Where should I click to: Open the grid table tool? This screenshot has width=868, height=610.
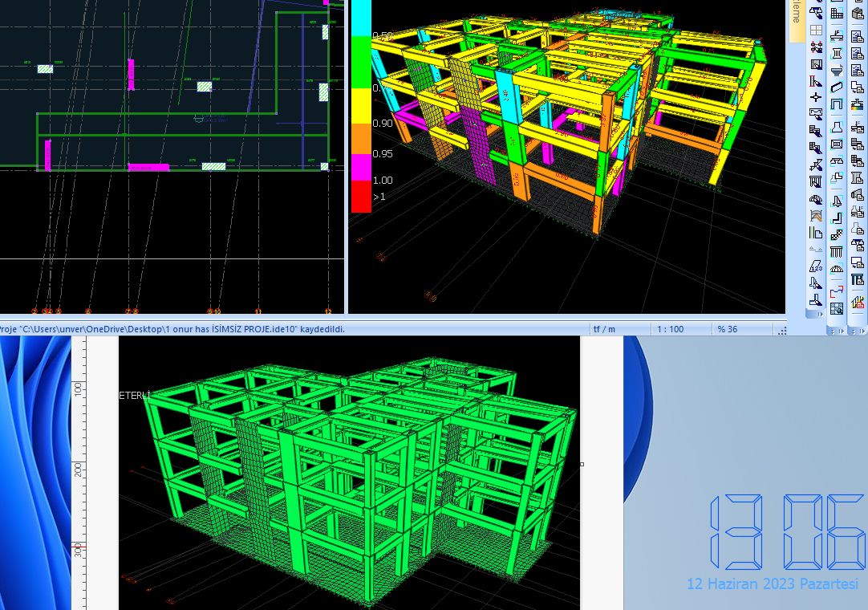816,30
